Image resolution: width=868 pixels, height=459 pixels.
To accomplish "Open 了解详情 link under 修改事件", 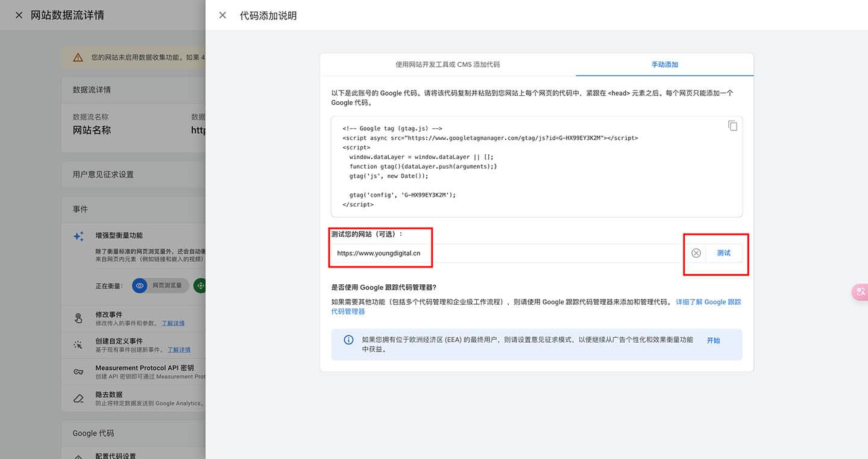I will [173, 323].
